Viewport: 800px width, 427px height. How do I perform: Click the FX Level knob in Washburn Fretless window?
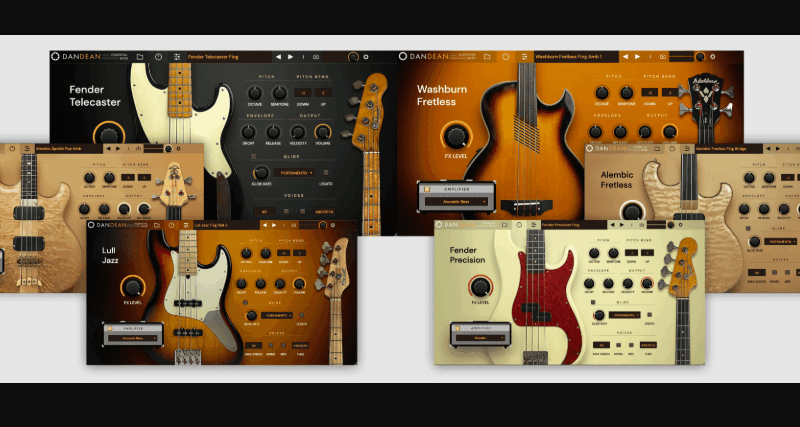pos(456,136)
